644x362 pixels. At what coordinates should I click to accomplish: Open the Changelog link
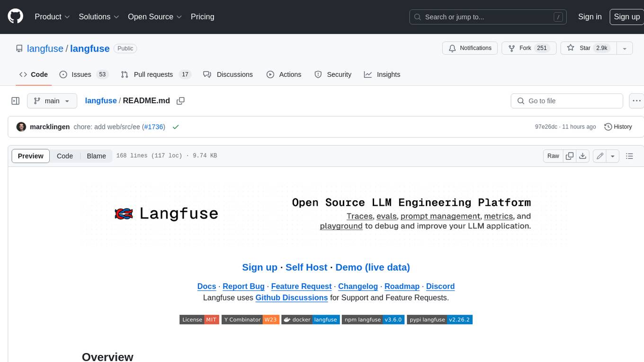358,286
